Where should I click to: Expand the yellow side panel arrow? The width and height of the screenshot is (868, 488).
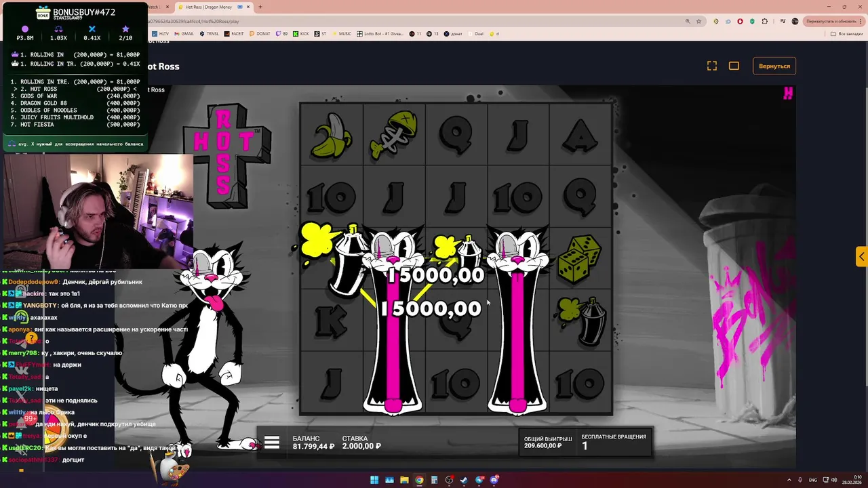(861, 256)
